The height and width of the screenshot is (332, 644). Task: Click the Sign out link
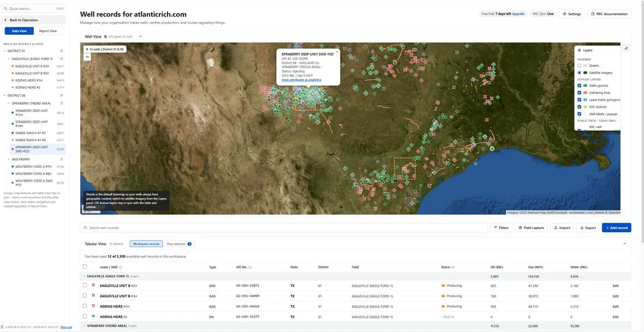(x=65, y=327)
